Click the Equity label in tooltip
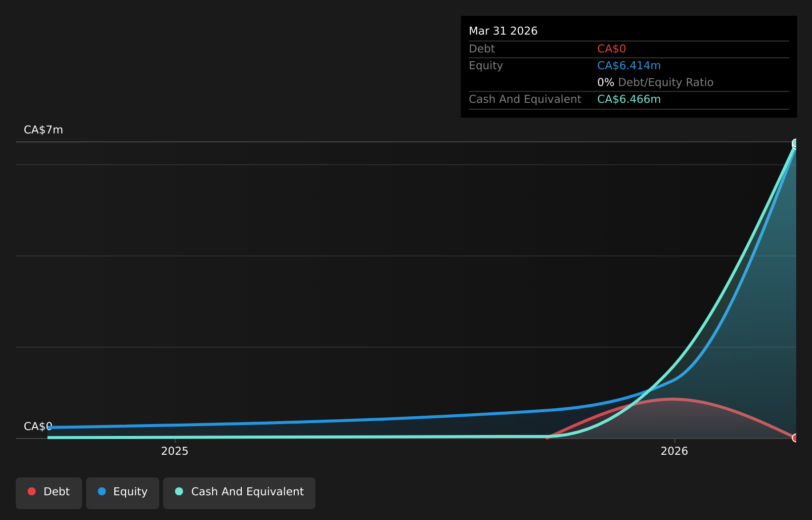Viewport: 812px width, 520px height. pos(486,66)
